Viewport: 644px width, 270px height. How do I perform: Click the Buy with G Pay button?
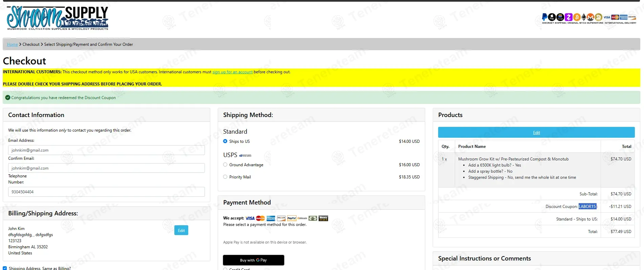[253, 260]
